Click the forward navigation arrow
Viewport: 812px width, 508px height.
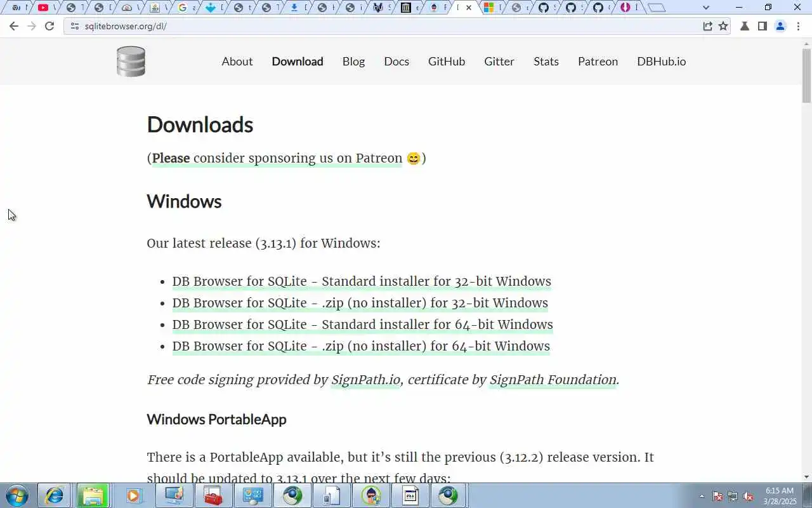pyautogui.click(x=32, y=26)
